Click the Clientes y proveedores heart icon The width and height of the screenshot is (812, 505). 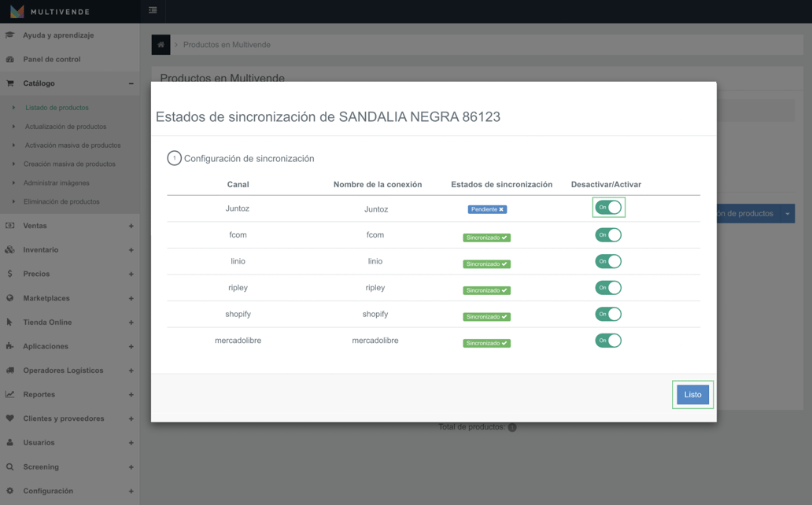(10, 418)
